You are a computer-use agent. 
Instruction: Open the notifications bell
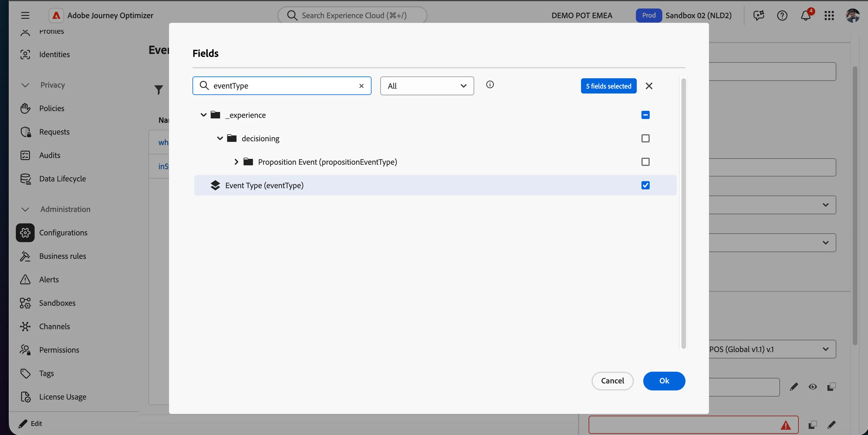[x=806, y=16]
